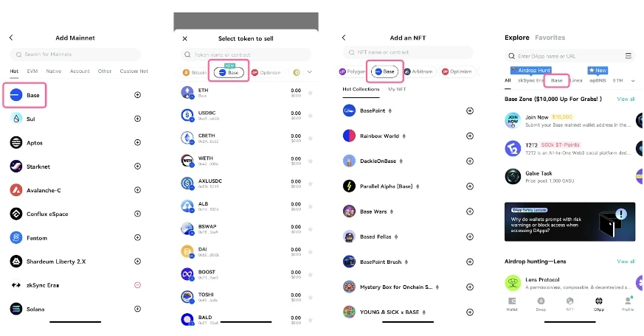This screenshot has height=336, width=644.
Task: Click View all for Base Zone
Action: (626, 99)
